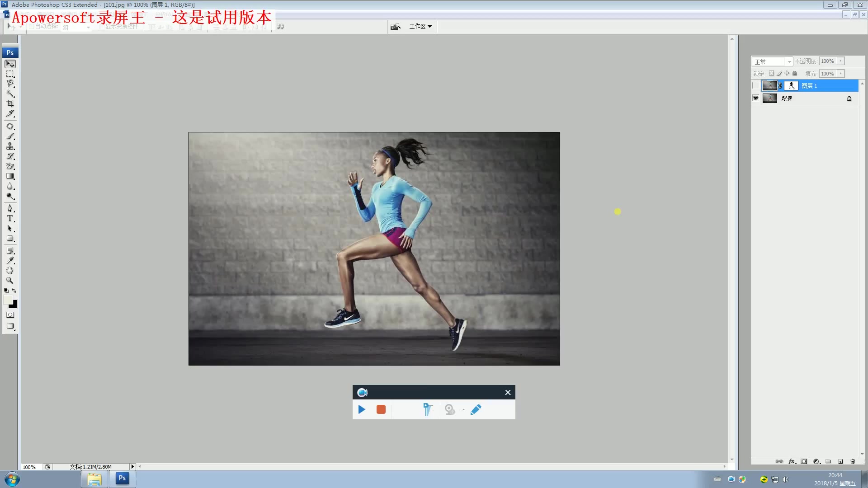
Task: Select the Lasso tool
Action: 10,84
